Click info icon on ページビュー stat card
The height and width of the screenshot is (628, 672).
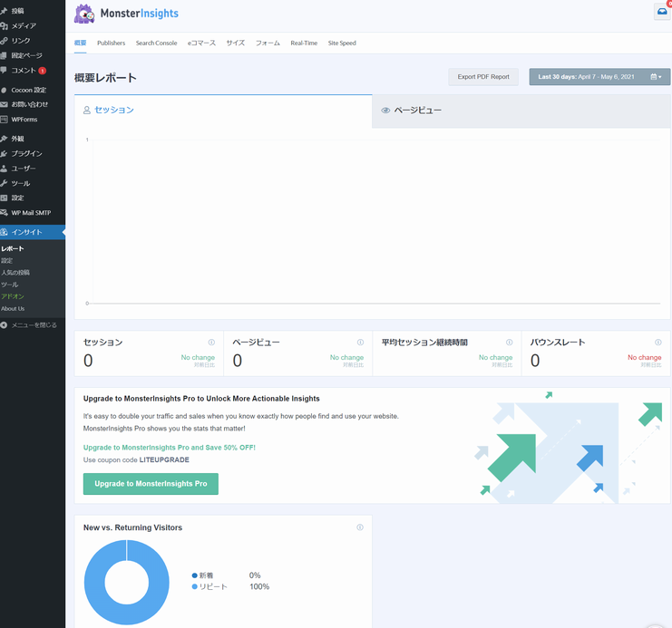(x=360, y=343)
